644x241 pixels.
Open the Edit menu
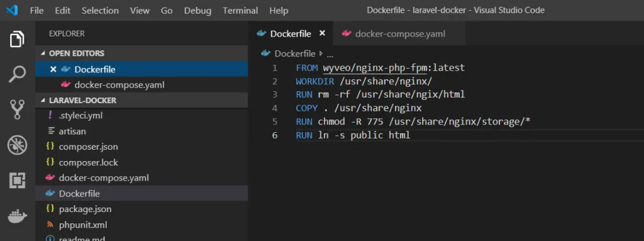pyautogui.click(x=62, y=11)
